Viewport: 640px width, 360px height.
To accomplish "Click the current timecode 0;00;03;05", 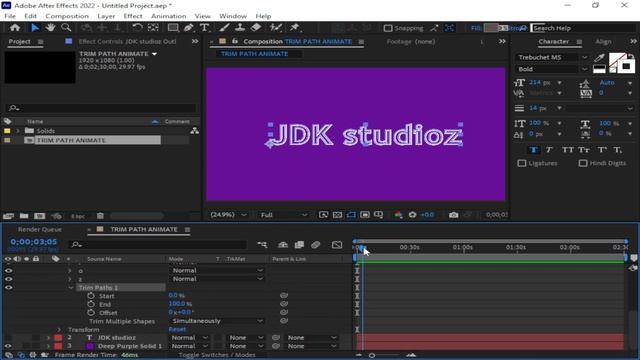I will coord(33,242).
